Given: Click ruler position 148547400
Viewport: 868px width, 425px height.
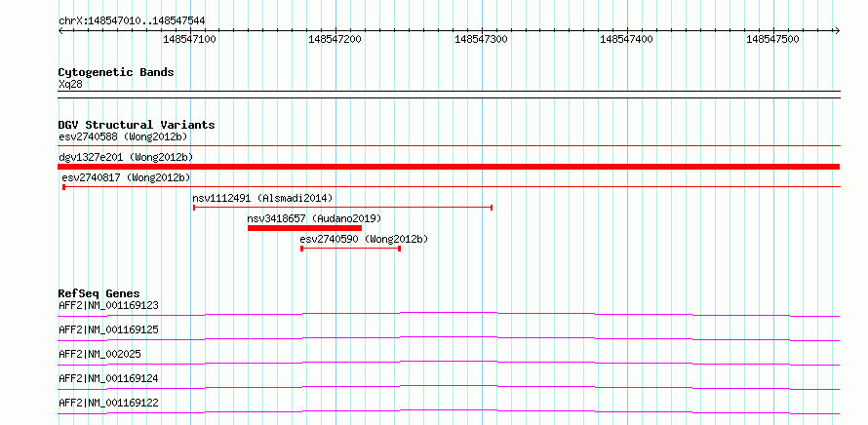Looking at the screenshot, I should [x=627, y=39].
